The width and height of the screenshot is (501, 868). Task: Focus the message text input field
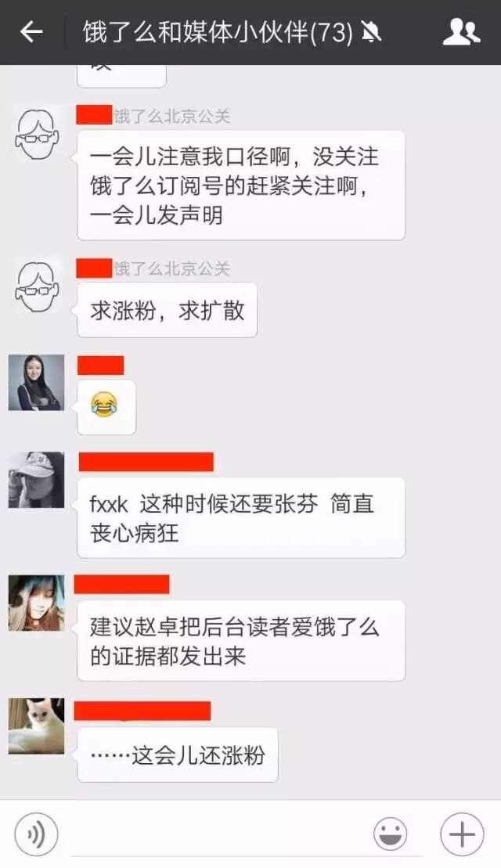click(217, 834)
